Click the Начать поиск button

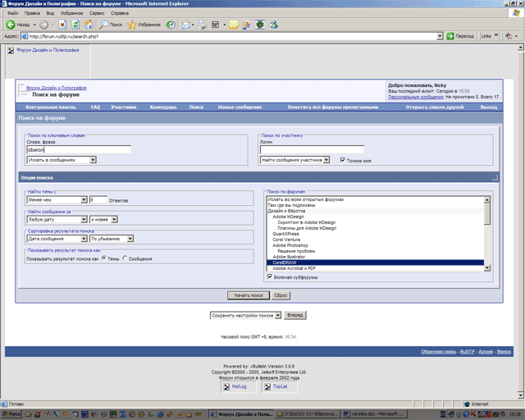coord(249,295)
